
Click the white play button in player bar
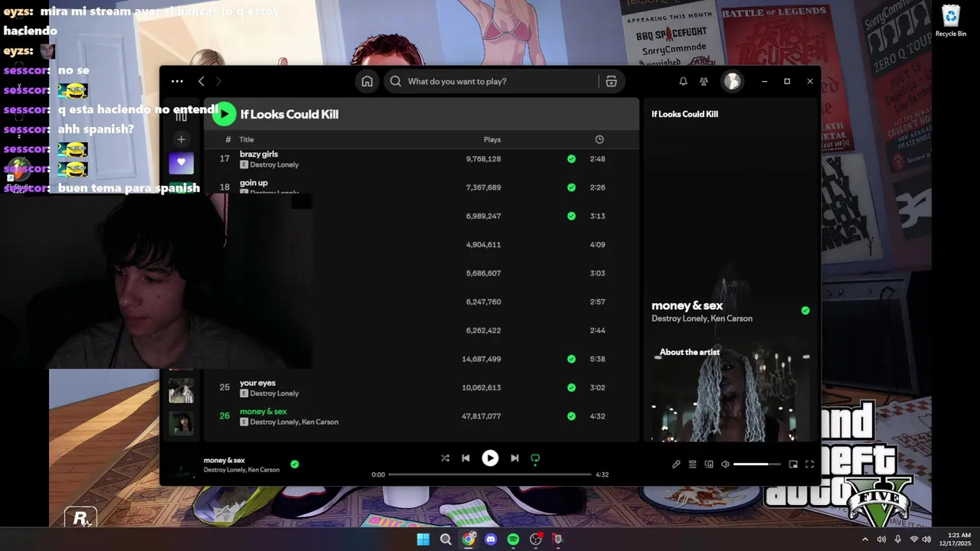(490, 458)
